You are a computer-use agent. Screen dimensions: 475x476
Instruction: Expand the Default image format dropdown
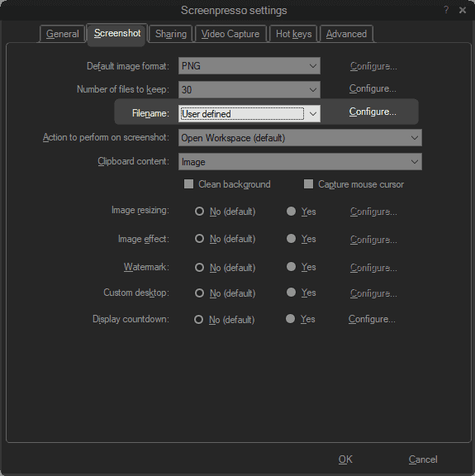pos(249,66)
